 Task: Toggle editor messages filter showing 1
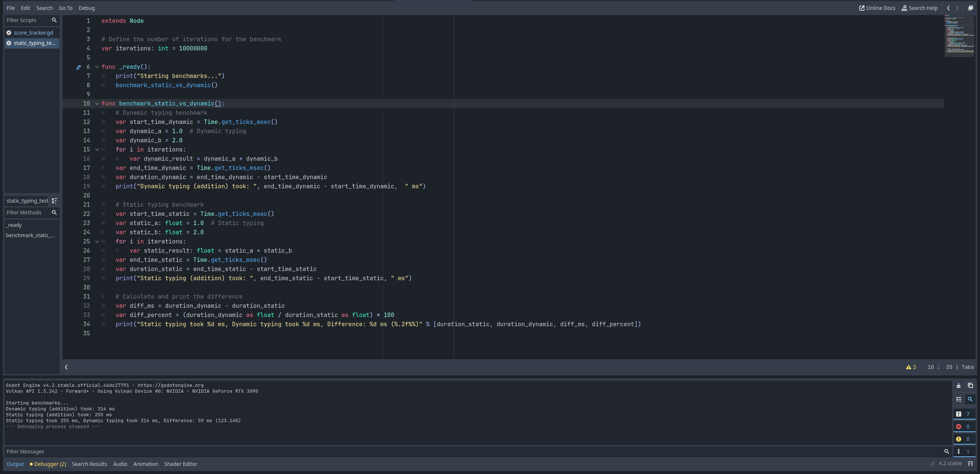964,452
